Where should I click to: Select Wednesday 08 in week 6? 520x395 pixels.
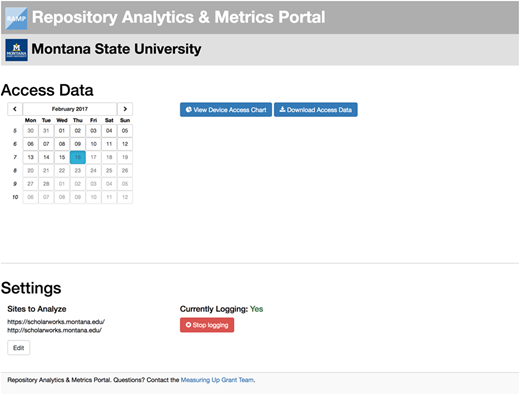point(62,144)
